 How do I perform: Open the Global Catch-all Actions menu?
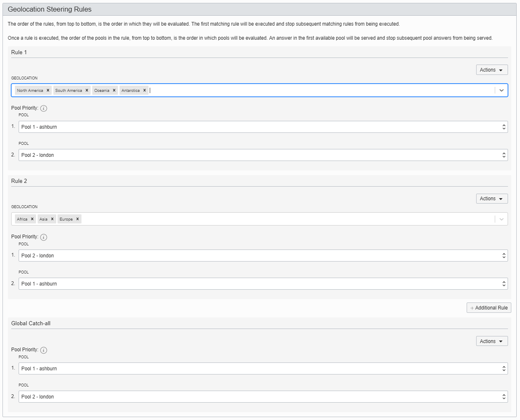coord(491,341)
